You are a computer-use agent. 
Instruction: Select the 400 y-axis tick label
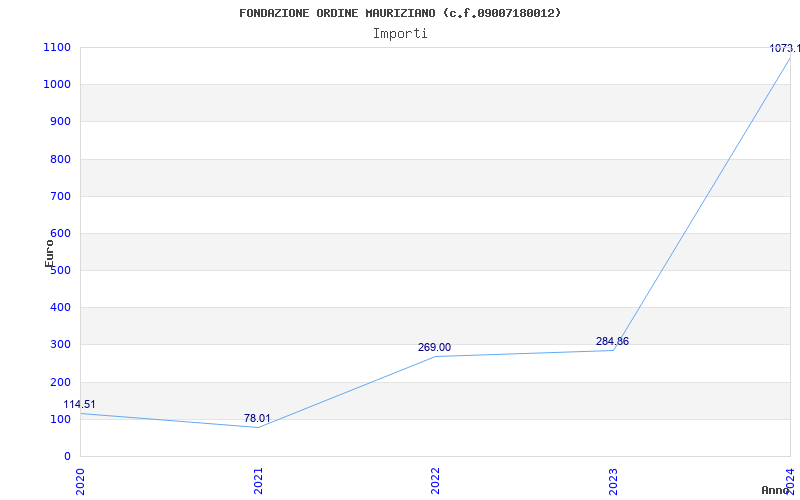pos(60,308)
